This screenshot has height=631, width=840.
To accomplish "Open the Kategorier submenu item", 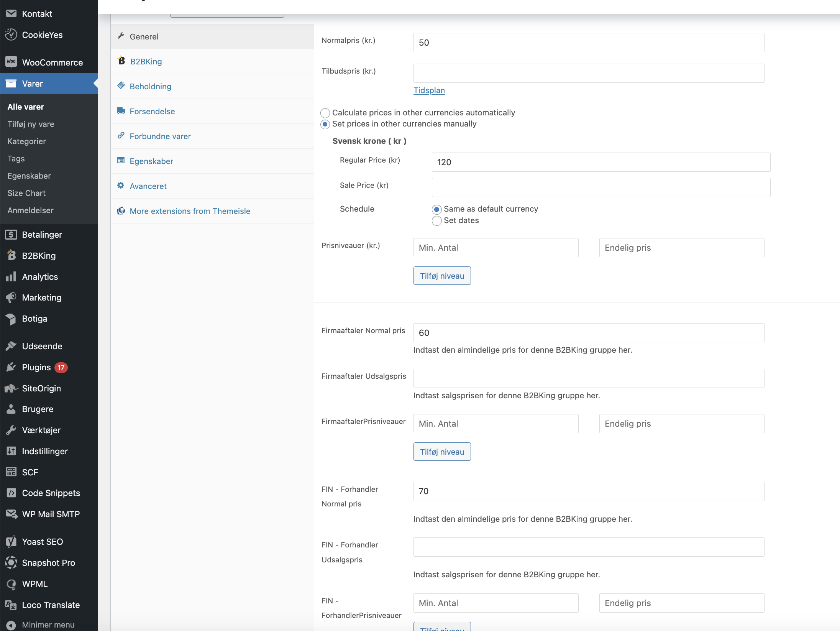I will (x=26, y=141).
